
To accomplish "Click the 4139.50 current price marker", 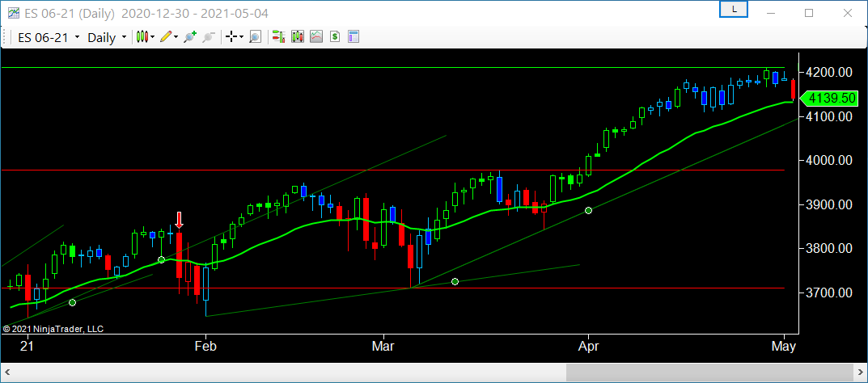I will pos(828,99).
